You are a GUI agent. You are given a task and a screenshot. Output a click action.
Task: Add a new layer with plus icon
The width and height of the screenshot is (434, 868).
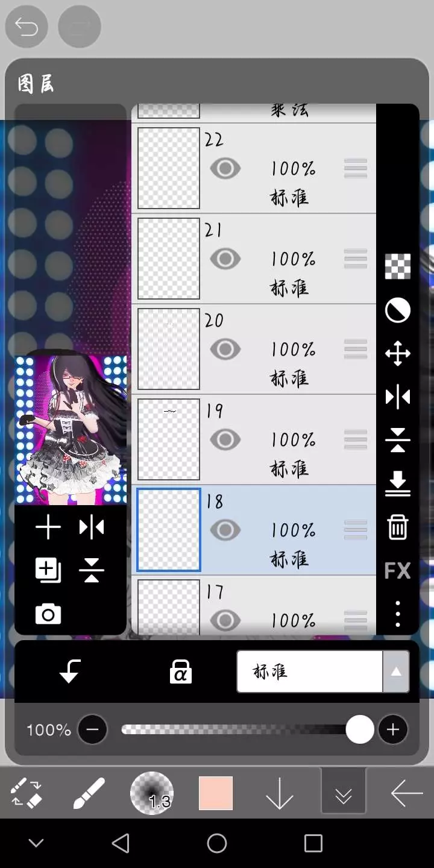click(48, 528)
